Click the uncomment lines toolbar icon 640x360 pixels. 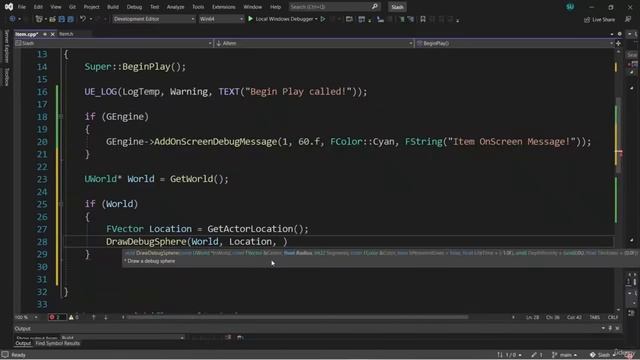[411, 19]
